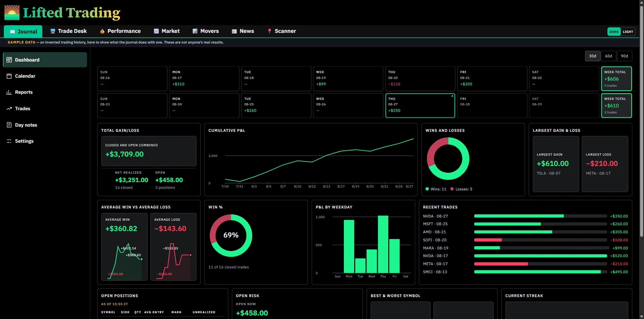Select the 60d range

[608, 56]
